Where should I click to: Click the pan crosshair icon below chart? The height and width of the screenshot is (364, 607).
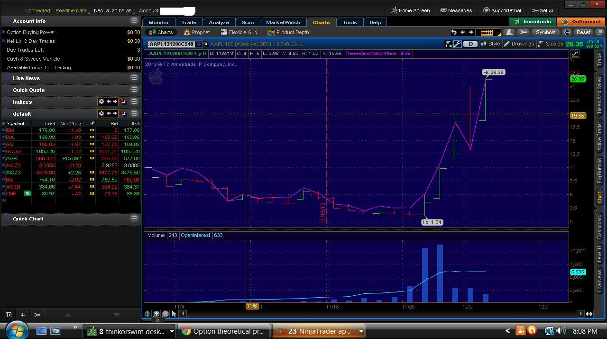pos(147,313)
